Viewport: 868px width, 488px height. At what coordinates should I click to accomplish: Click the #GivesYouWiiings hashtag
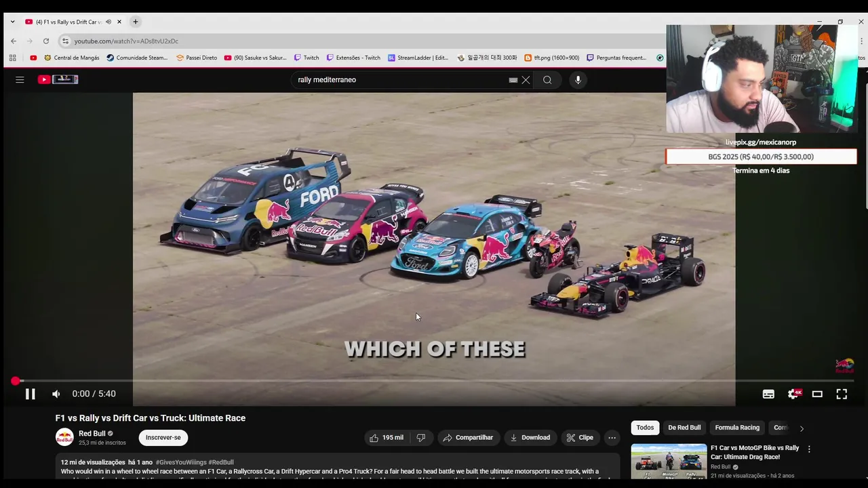point(181,462)
